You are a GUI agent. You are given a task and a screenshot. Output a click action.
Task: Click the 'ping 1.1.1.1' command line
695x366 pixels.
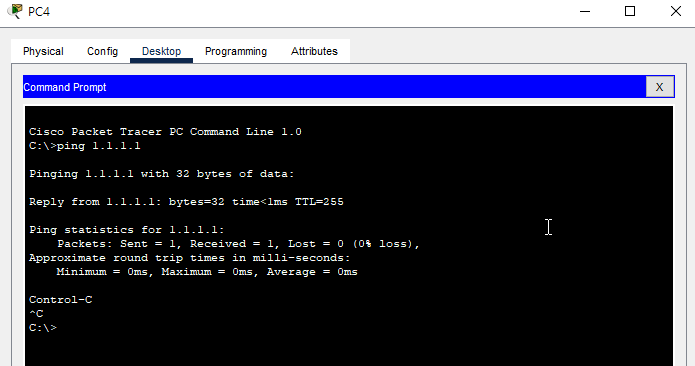85,146
